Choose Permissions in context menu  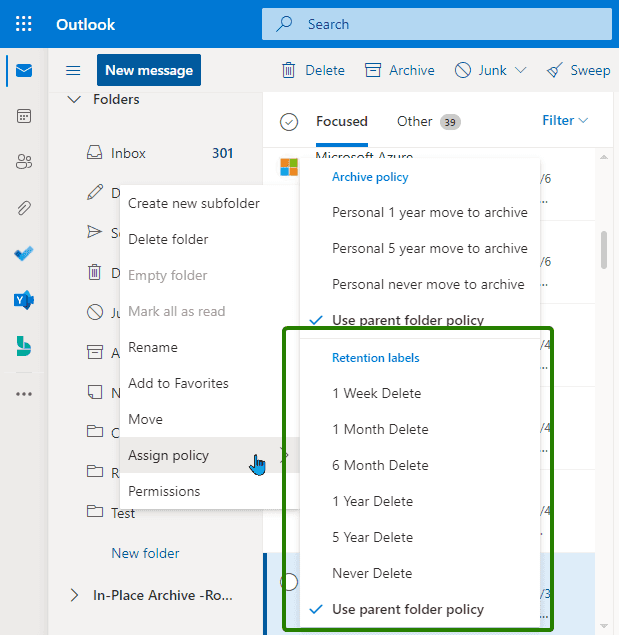tap(209, 491)
